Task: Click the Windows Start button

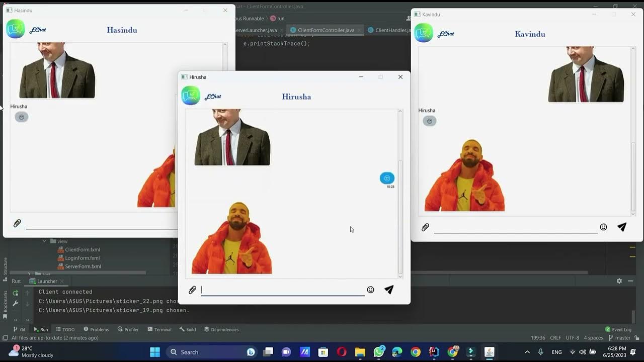Action: 155,352
